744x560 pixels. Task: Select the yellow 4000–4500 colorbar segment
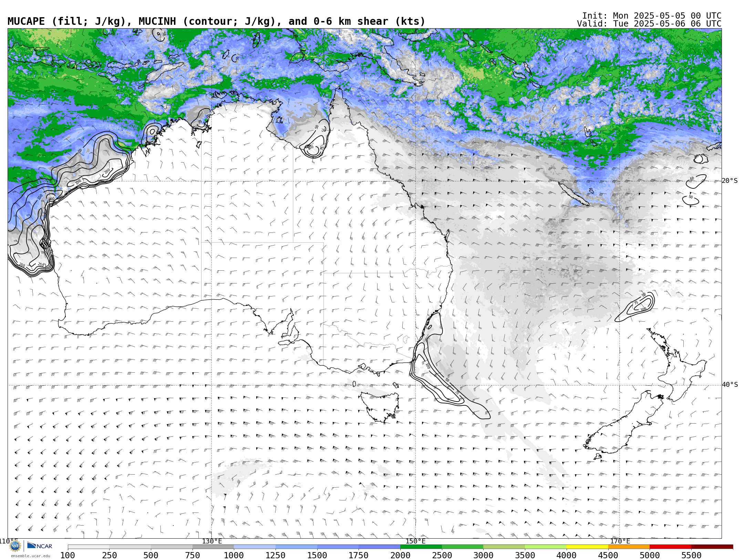point(587,547)
